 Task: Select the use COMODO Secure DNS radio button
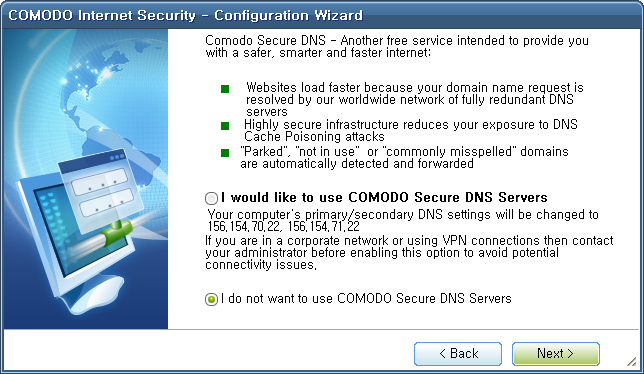(211, 198)
